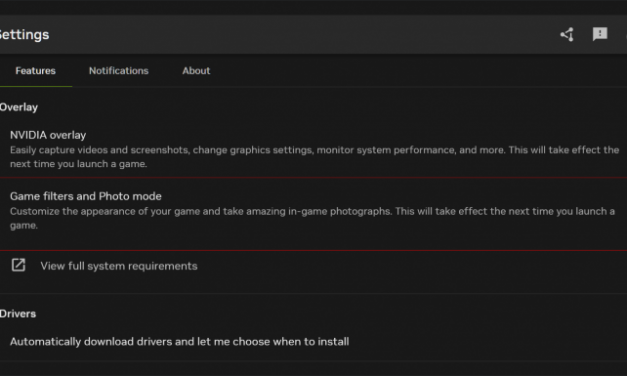
Task: Click the automatically download drivers option
Action: pos(180,342)
